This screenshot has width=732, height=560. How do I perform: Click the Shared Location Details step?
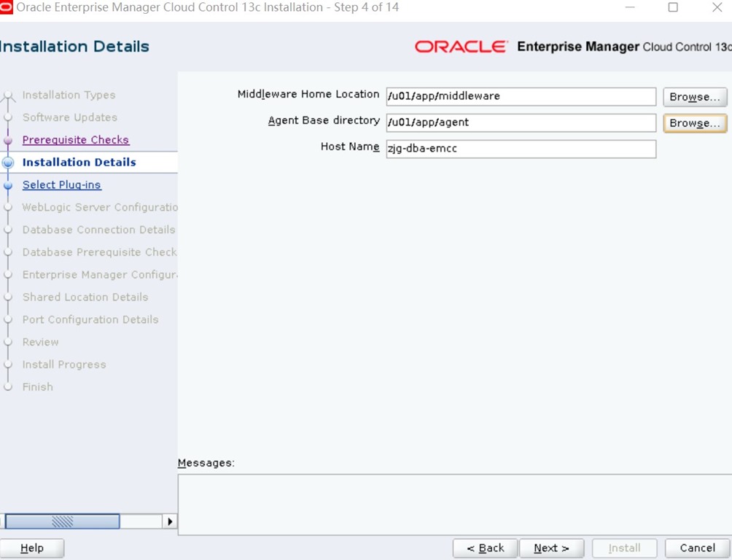85,297
